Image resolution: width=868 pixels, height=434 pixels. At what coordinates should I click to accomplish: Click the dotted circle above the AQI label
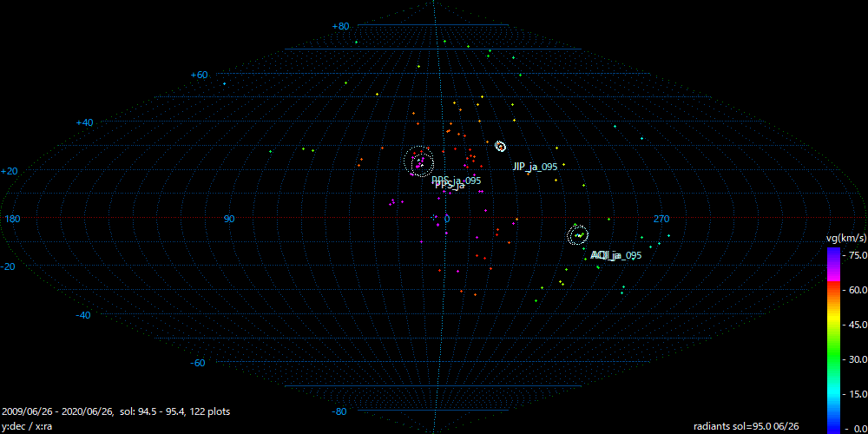tap(577, 234)
